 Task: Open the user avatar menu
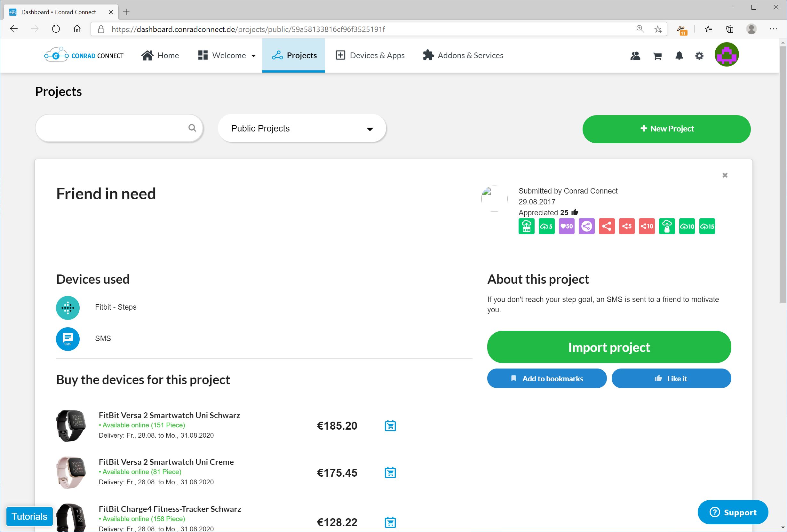pyautogui.click(x=727, y=54)
